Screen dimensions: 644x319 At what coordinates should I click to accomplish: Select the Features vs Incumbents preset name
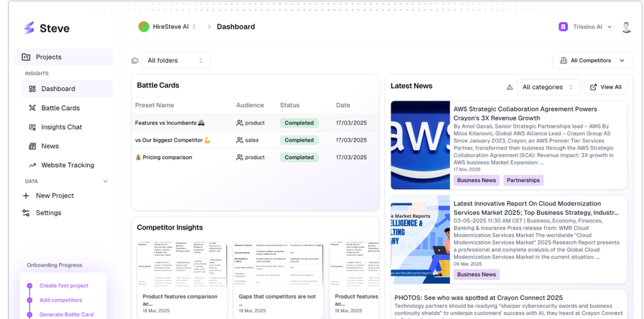click(169, 123)
